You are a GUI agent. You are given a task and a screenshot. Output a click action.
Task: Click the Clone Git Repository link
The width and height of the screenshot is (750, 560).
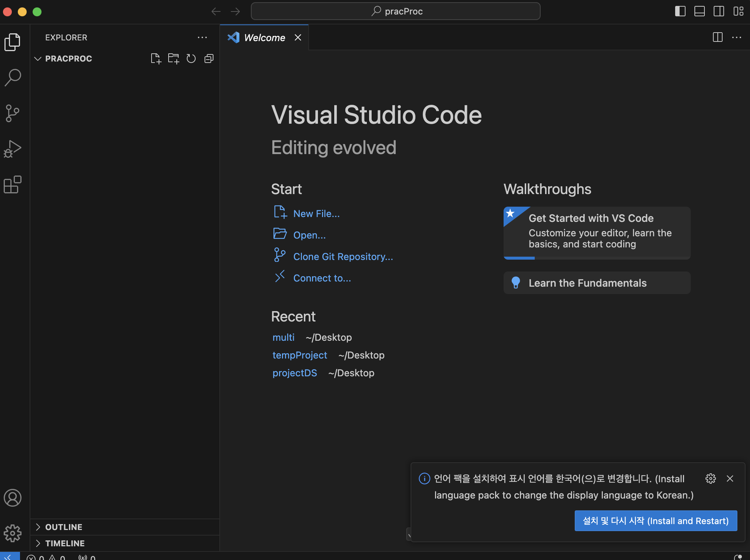click(343, 257)
